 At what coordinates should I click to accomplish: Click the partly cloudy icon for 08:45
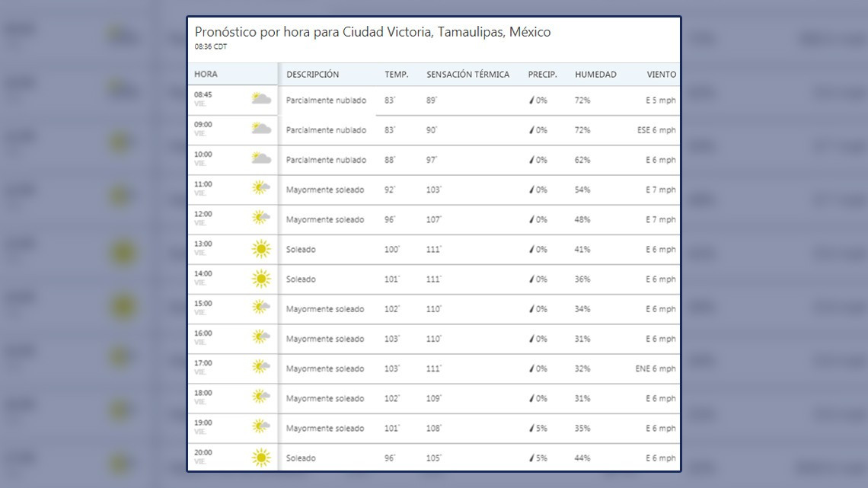pos(259,97)
